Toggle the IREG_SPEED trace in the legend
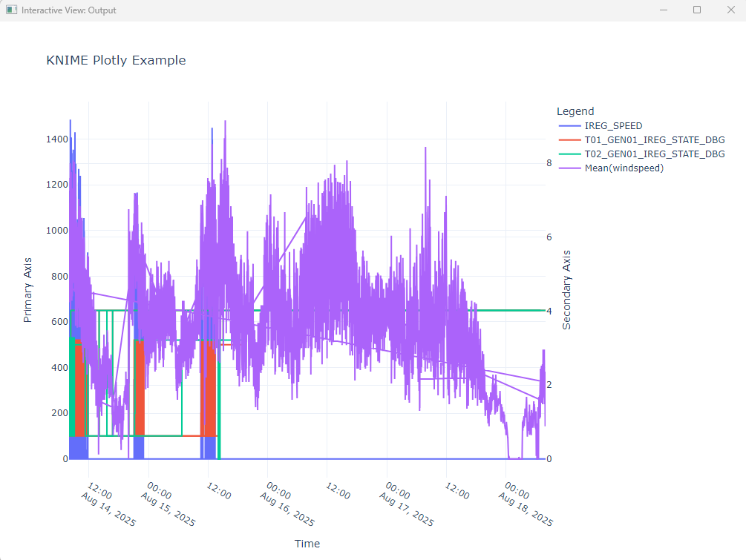Screen dimensions: 746x560 pos(613,126)
